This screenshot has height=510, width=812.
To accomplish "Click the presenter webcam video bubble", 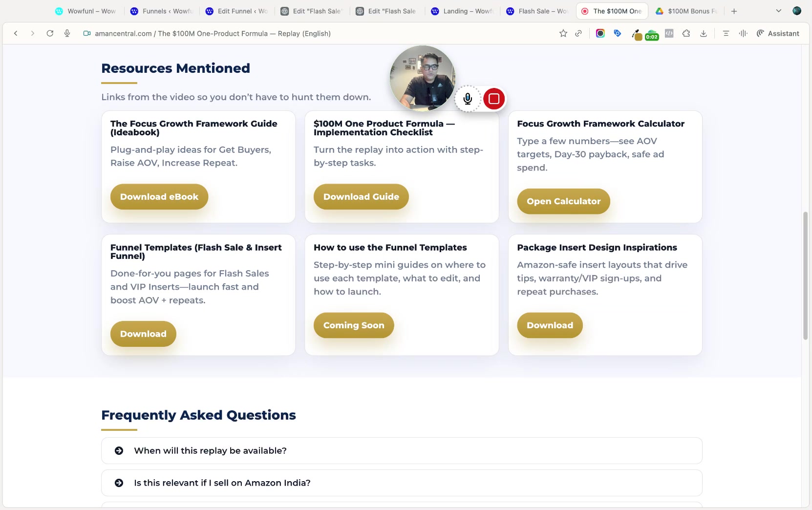I will click(x=422, y=77).
